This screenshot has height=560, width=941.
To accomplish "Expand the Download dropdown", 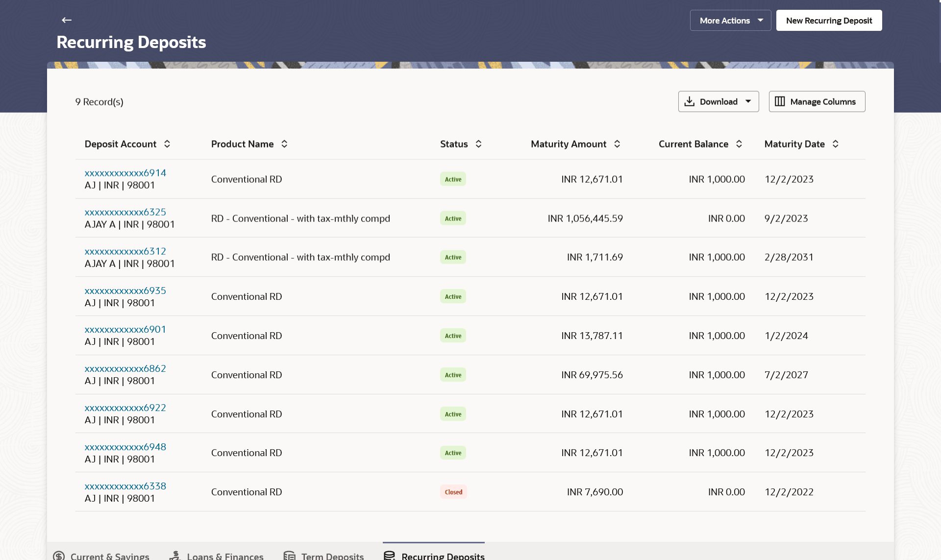I will click(748, 101).
